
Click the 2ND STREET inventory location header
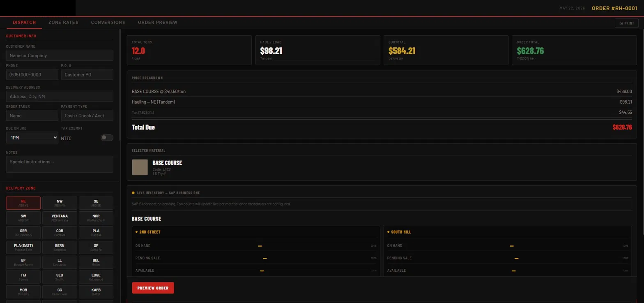[x=150, y=232]
